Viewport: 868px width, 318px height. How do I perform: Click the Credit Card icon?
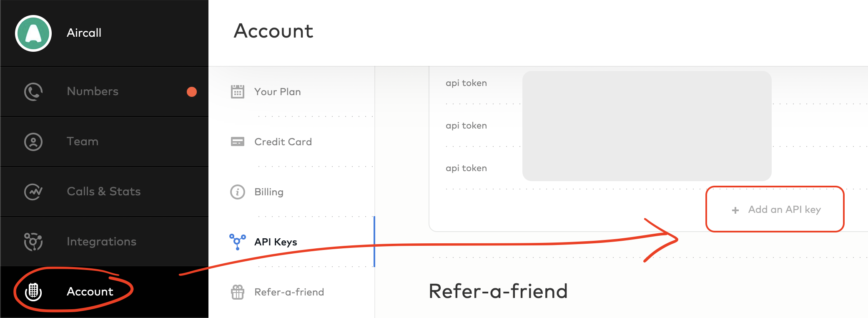pyautogui.click(x=238, y=142)
